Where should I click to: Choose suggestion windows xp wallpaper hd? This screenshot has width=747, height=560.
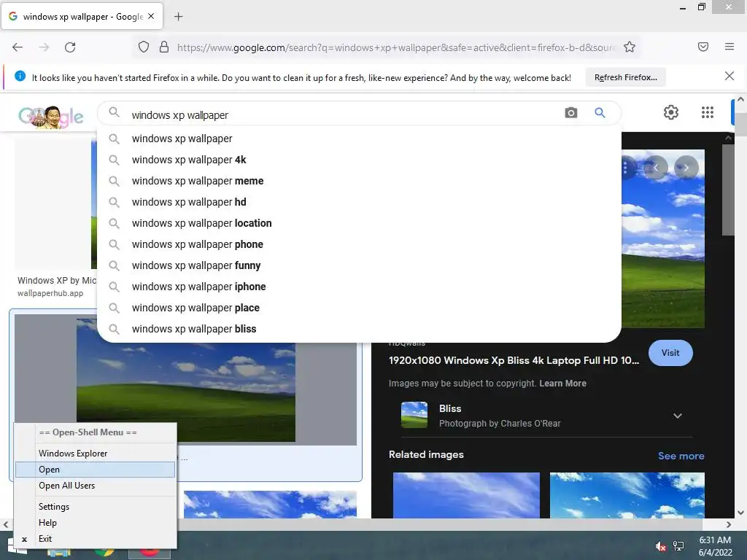pyautogui.click(x=358, y=202)
